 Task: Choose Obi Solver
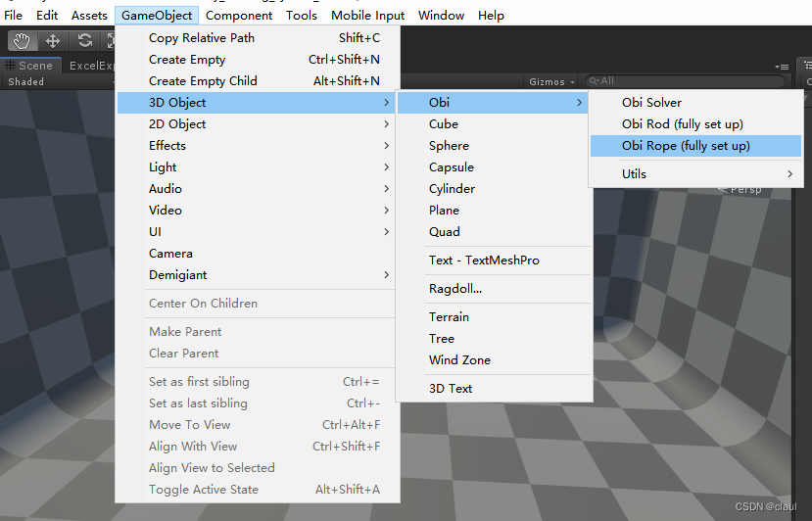pyautogui.click(x=696, y=103)
